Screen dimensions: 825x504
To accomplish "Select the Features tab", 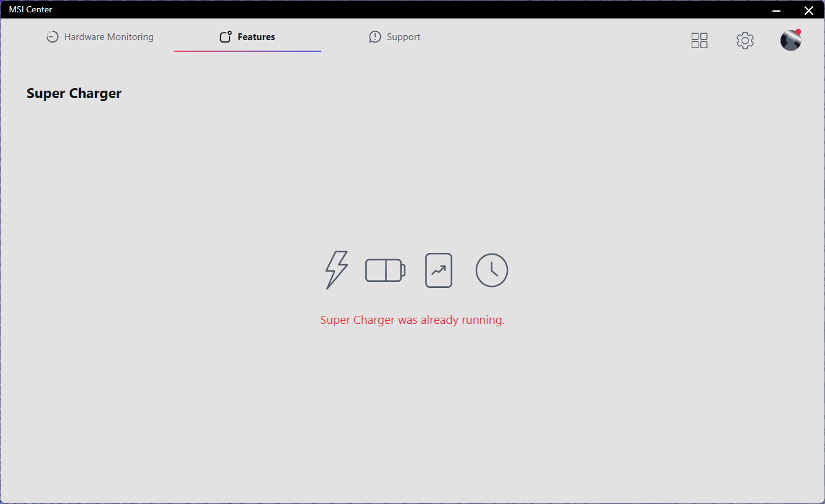I will click(247, 37).
